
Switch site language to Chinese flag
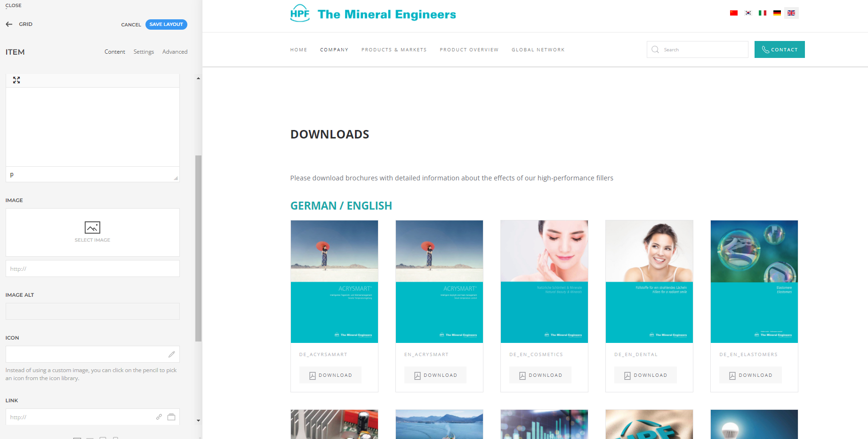[734, 13]
